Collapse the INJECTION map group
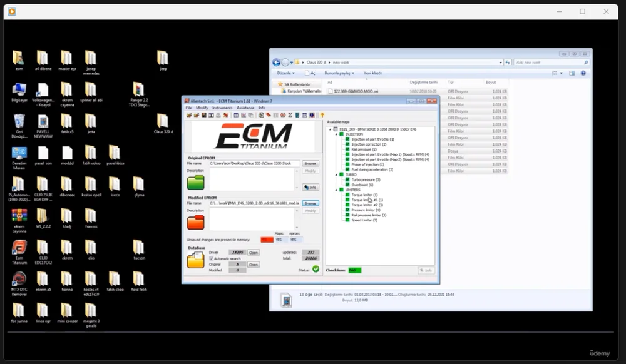The image size is (626, 364). coord(335,134)
